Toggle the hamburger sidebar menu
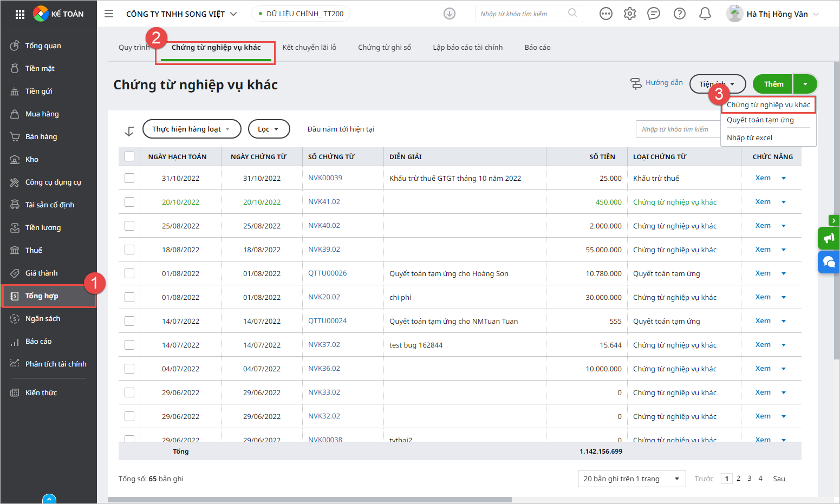The width and height of the screenshot is (840, 504). tap(109, 14)
